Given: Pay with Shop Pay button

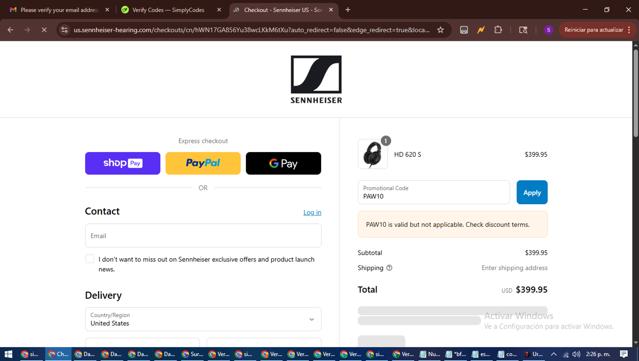Looking at the screenshot, I should pyautogui.click(x=123, y=163).
